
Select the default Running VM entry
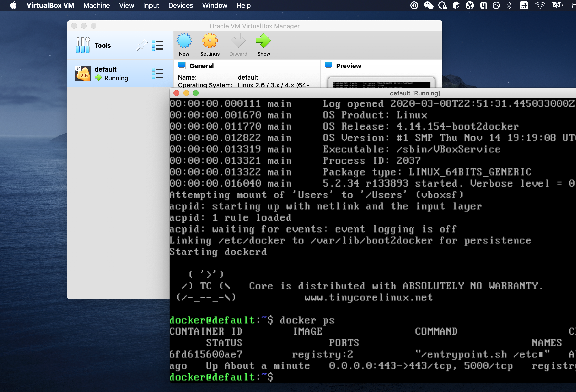pos(112,74)
